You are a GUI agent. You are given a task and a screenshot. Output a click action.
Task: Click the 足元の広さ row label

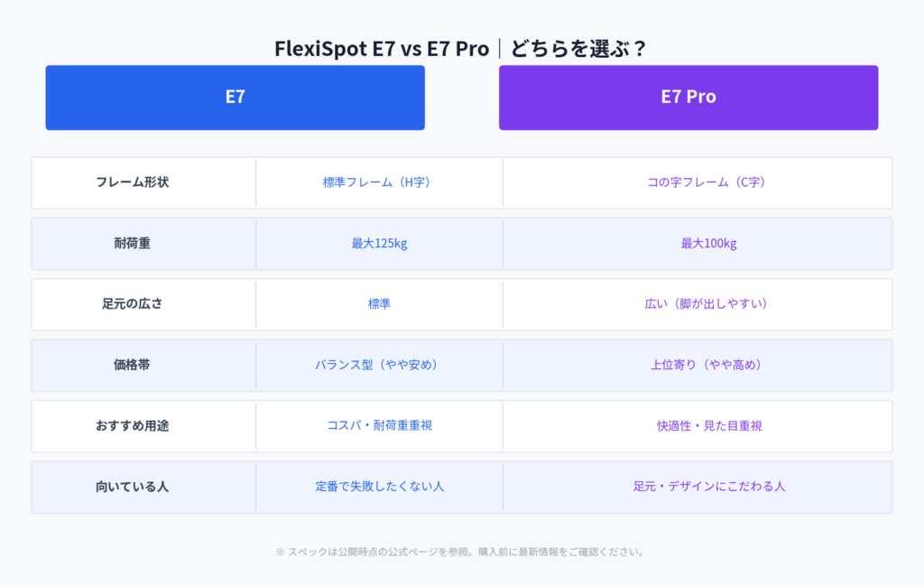(x=133, y=304)
